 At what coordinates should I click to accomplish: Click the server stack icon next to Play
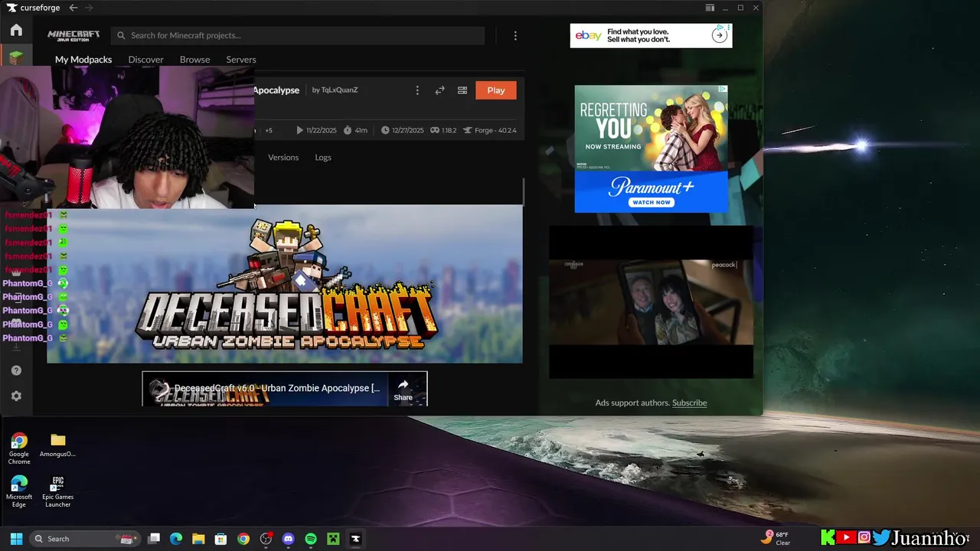(462, 90)
